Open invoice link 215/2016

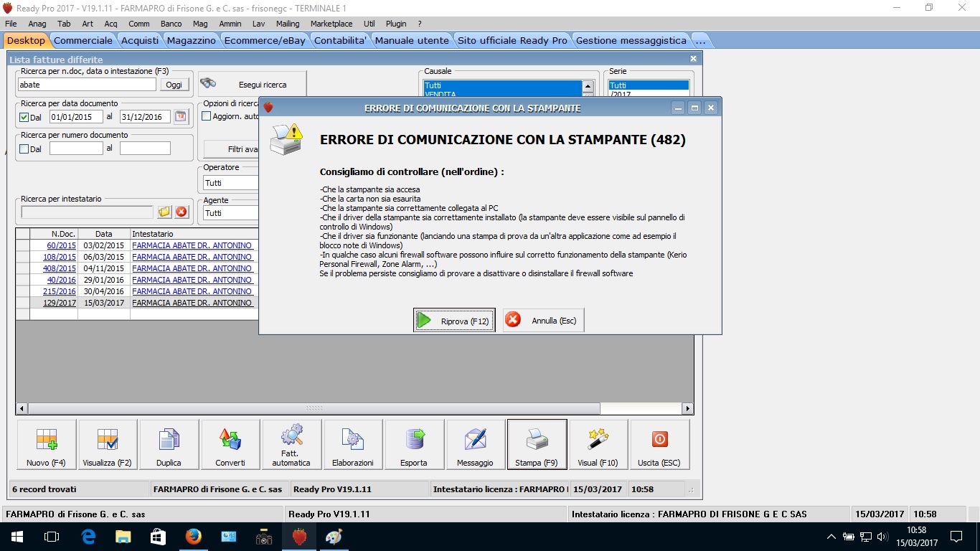point(60,291)
